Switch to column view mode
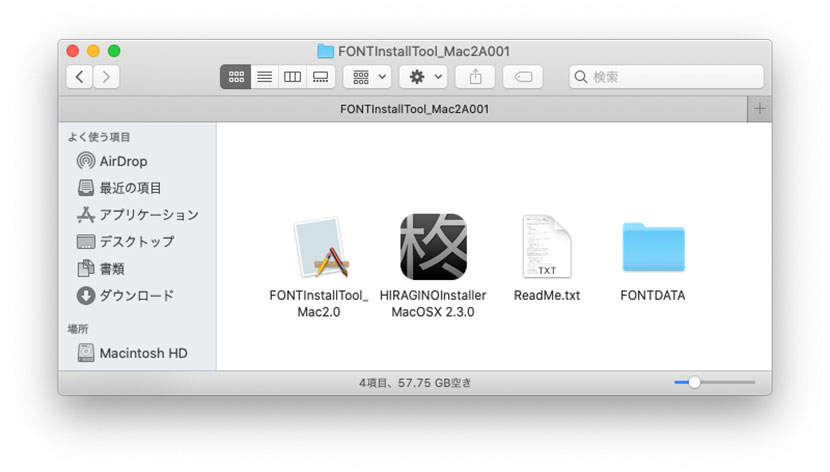This screenshot has height=472, width=830. point(292,77)
